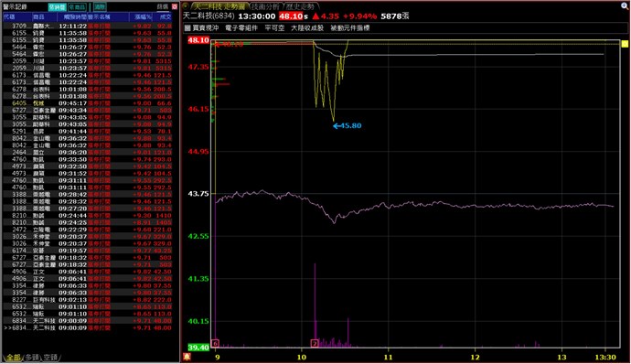Select the 依時間 sort toggle button
Image resolution: width=631 pixels, height=364 pixels.
tap(57, 6)
